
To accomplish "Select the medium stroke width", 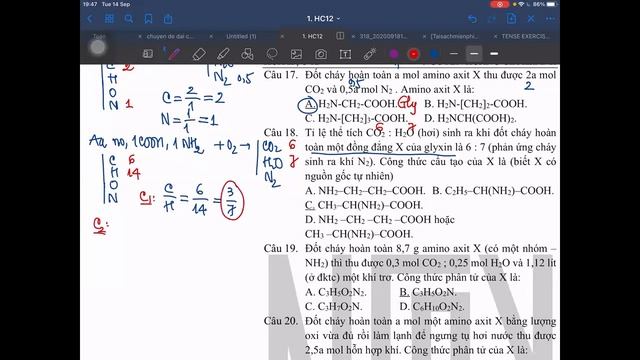I will [473, 53].
